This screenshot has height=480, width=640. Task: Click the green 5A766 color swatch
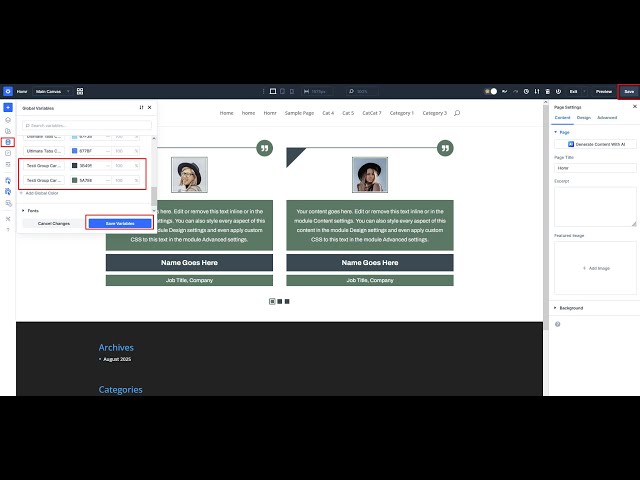tap(74, 180)
